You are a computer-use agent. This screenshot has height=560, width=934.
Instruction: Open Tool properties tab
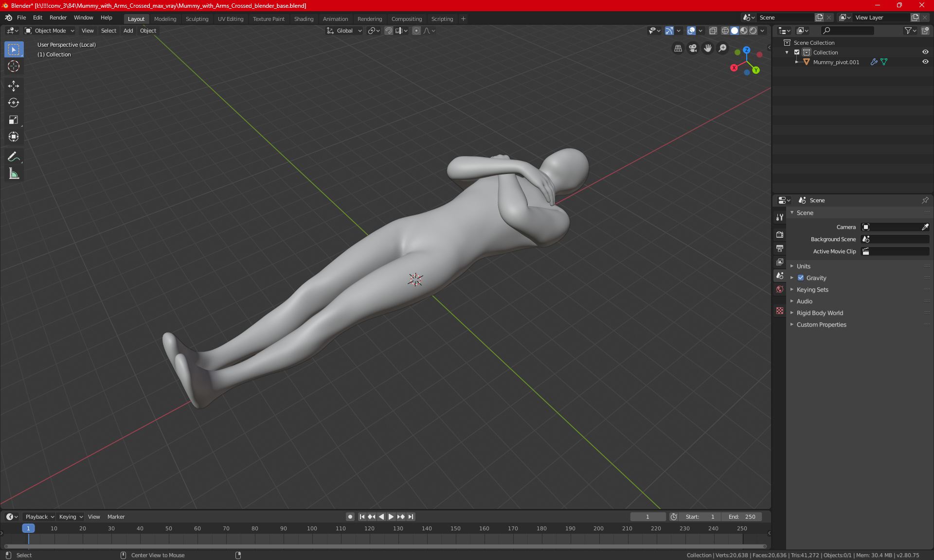(x=780, y=217)
